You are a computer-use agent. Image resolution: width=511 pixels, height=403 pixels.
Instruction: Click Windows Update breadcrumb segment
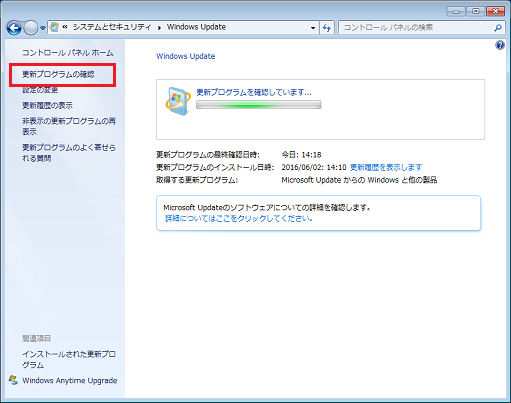(x=196, y=27)
